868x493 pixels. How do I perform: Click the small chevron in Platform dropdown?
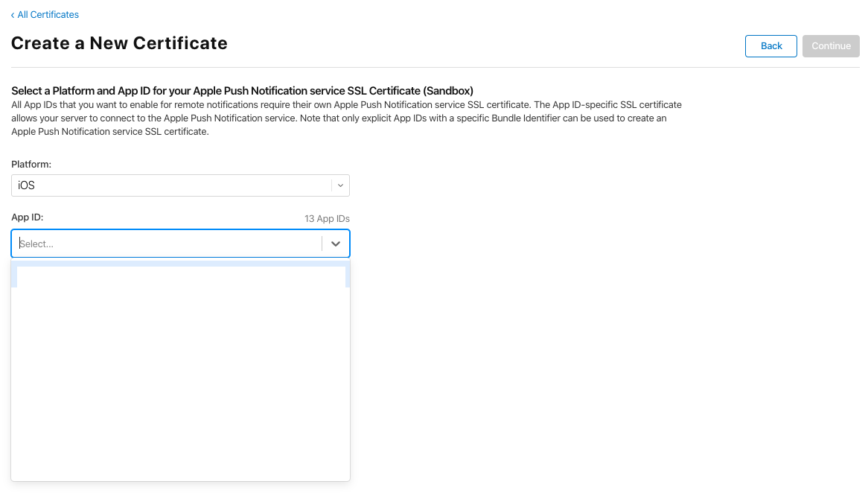(340, 185)
